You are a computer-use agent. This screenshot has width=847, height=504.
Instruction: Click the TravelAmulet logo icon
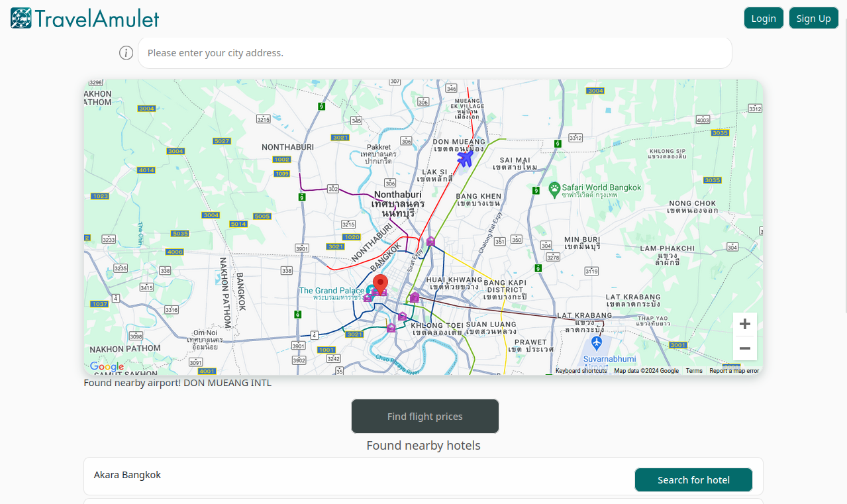tap(19, 18)
